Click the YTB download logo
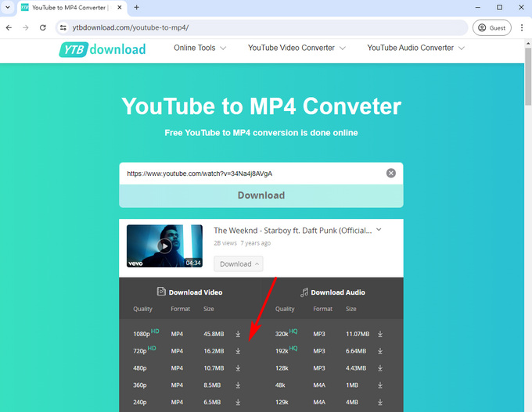 [x=102, y=49]
